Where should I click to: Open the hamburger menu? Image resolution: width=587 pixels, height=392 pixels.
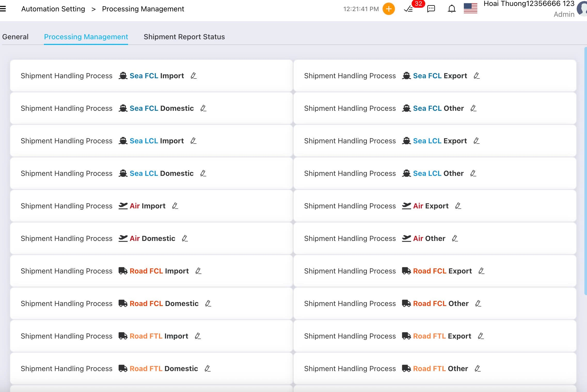tap(3, 9)
